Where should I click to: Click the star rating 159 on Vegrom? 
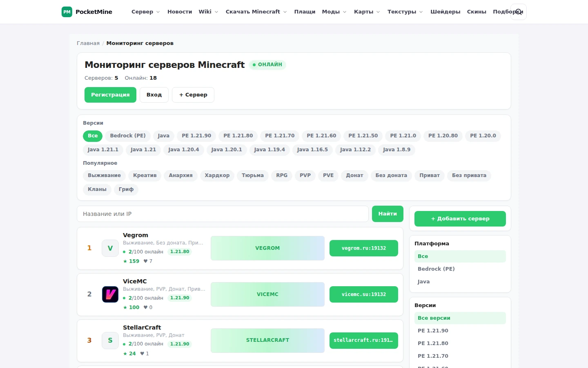tap(131, 261)
